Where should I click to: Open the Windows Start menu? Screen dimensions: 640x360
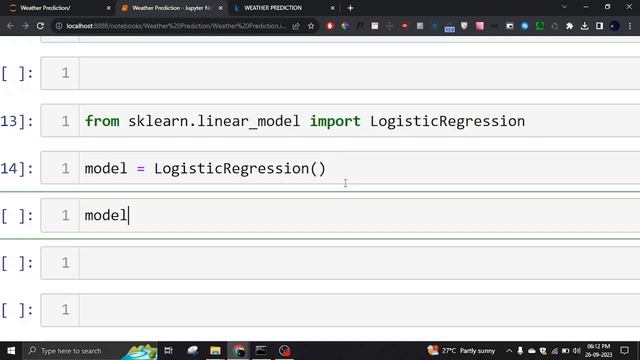coord(11,351)
